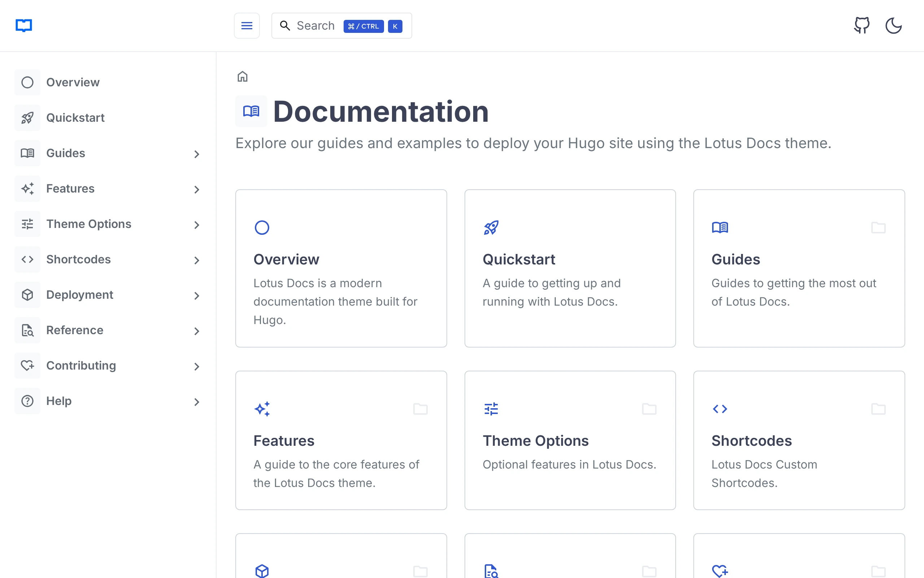This screenshot has width=924, height=578.
Task: Click the Deployment cube icon in bottom card
Action: coord(262,571)
